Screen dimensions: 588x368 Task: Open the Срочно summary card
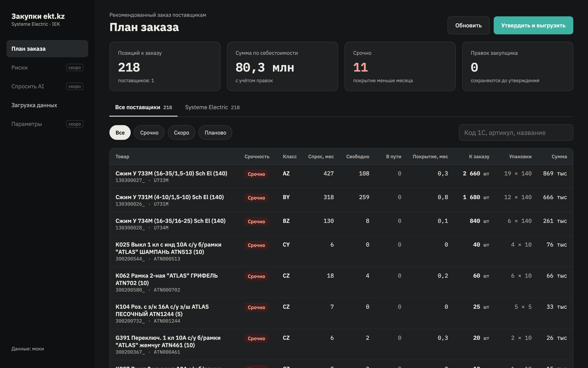(x=400, y=66)
